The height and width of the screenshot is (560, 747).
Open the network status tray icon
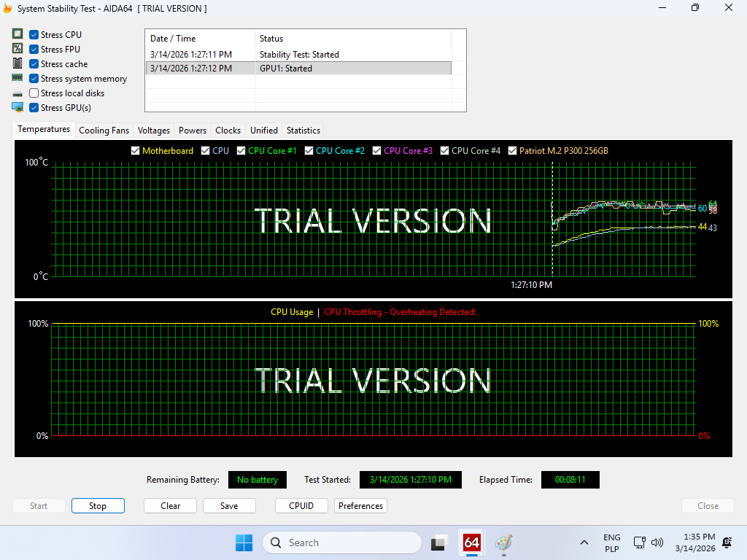pyautogui.click(x=639, y=542)
